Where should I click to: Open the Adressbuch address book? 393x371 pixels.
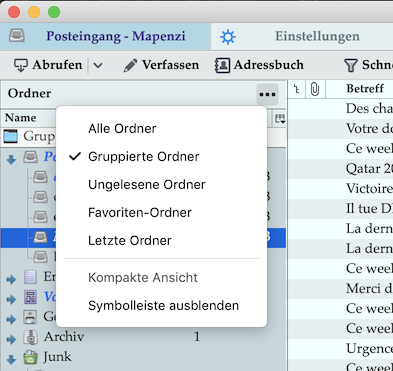[259, 65]
